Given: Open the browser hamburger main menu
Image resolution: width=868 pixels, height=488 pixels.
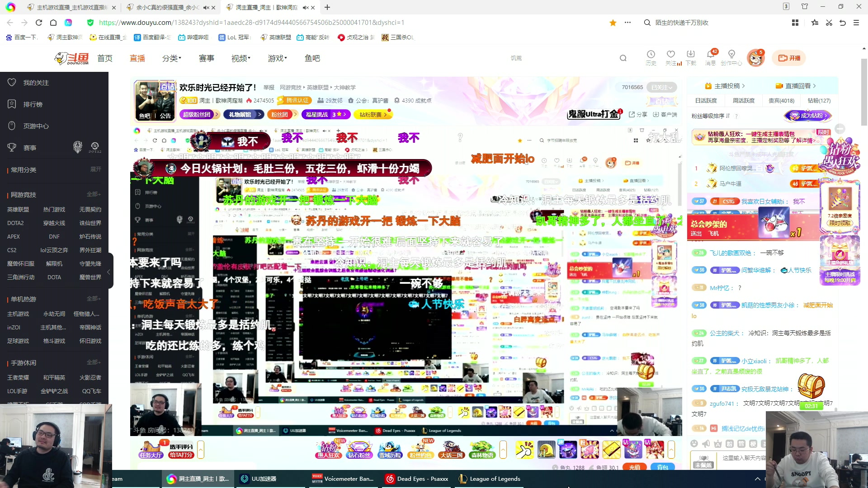Looking at the screenshot, I should [856, 23].
